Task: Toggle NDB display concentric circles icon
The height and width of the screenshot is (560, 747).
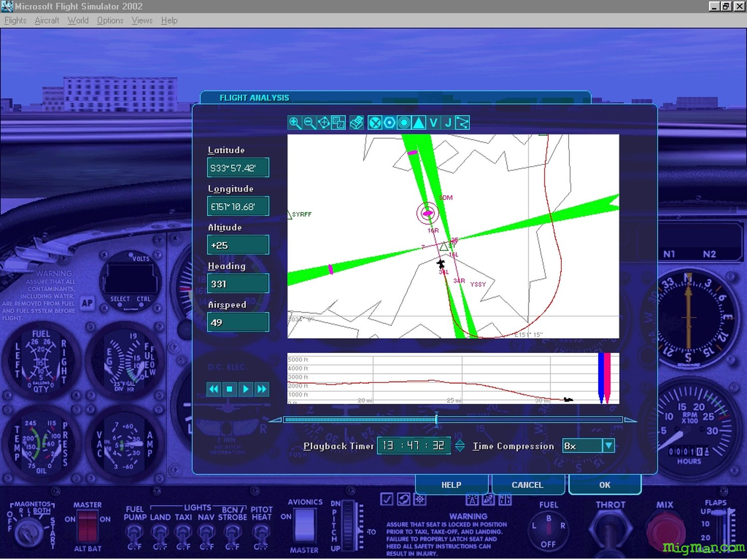Action: pyautogui.click(x=404, y=122)
